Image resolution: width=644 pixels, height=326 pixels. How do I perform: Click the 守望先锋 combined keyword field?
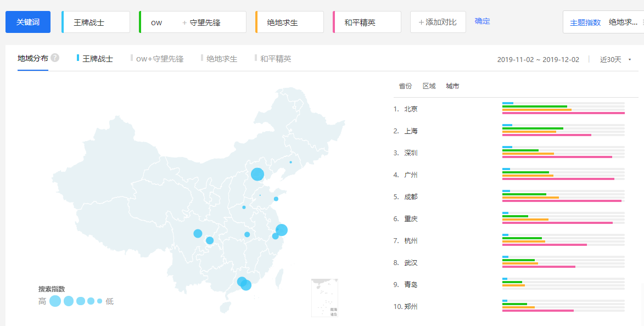[205, 23]
